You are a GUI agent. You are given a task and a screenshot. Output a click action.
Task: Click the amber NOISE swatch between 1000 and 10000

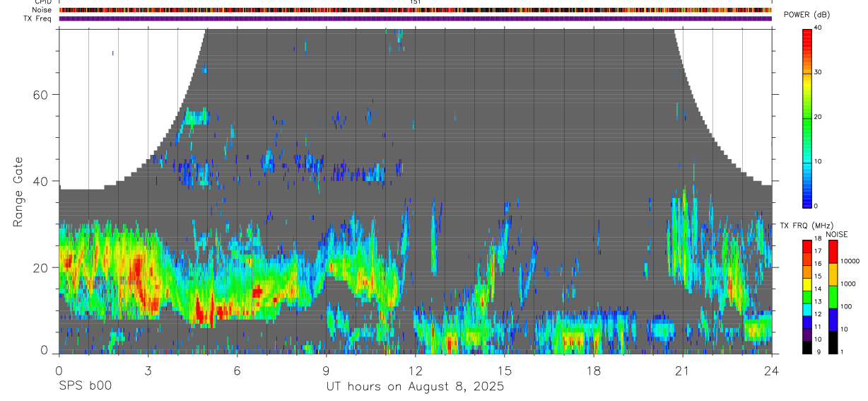pos(833,274)
